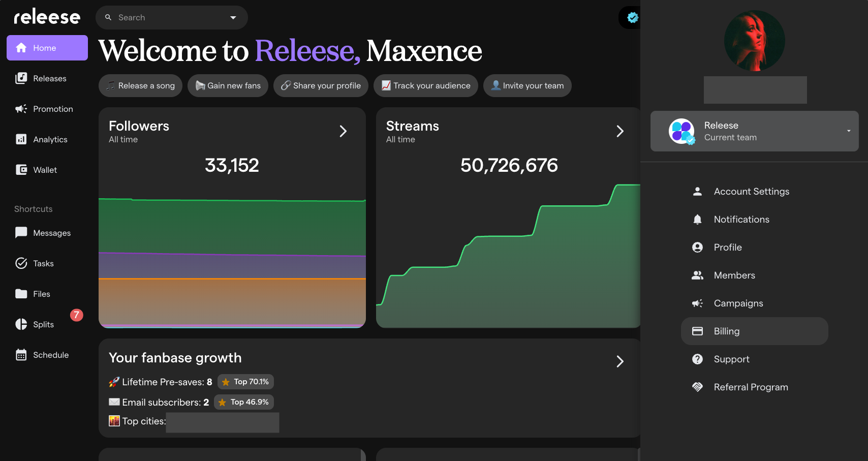Select Members in profile menu
The width and height of the screenshot is (868, 461).
tap(755, 275)
